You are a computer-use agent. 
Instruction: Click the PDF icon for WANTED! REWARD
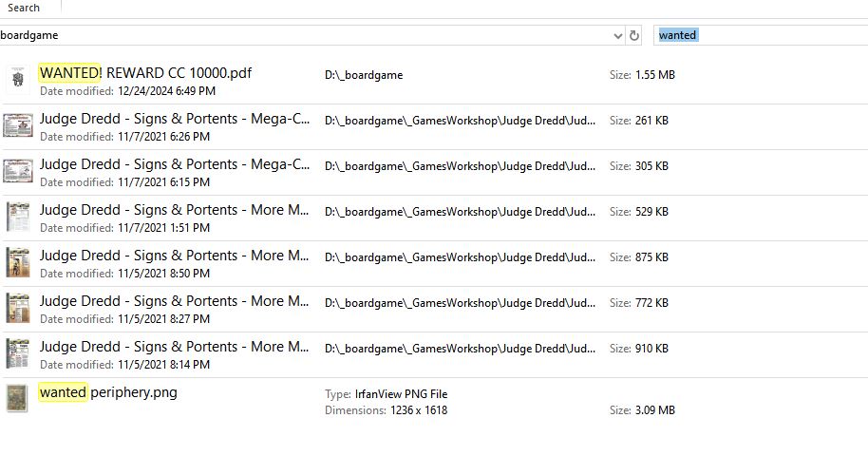(18, 79)
